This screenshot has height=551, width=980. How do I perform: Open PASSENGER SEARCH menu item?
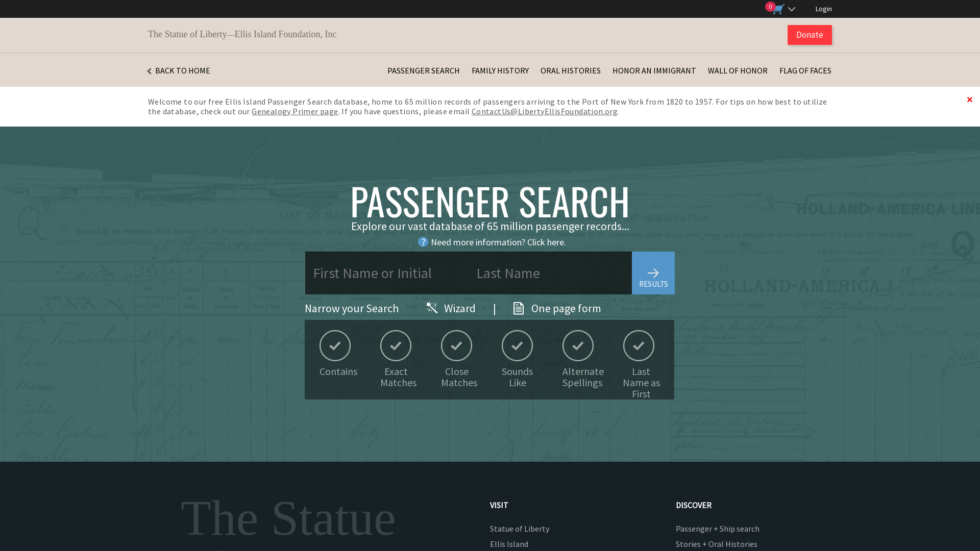(423, 70)
